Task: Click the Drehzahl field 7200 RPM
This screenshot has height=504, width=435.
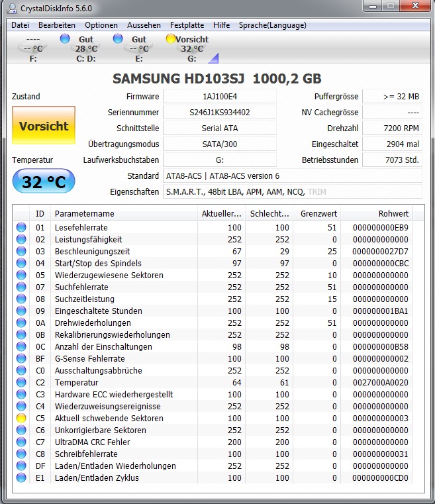Action: coord(392,128)
